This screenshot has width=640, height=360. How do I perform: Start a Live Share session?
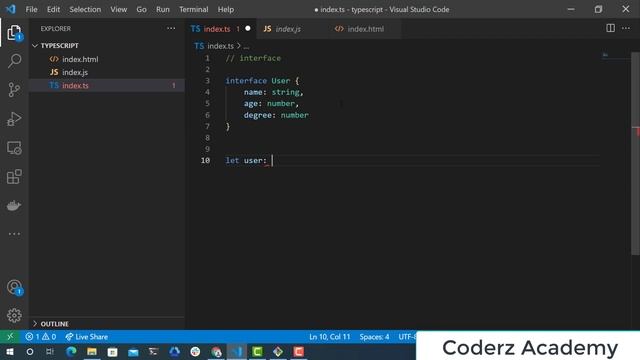[87, 337]
